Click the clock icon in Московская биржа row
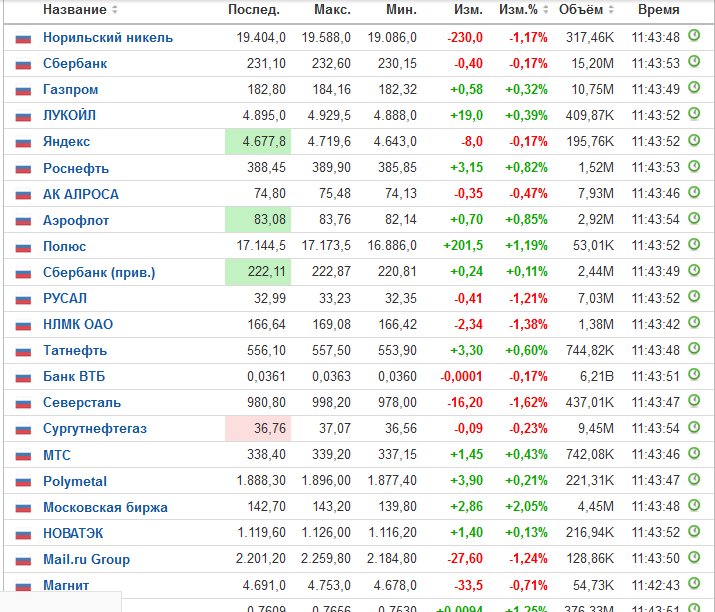 point(694,505)
